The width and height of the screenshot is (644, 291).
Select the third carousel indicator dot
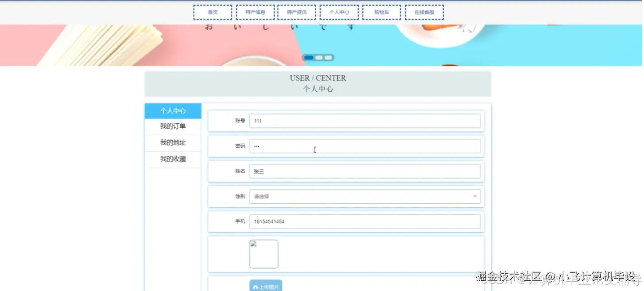(x=328, y=58)
